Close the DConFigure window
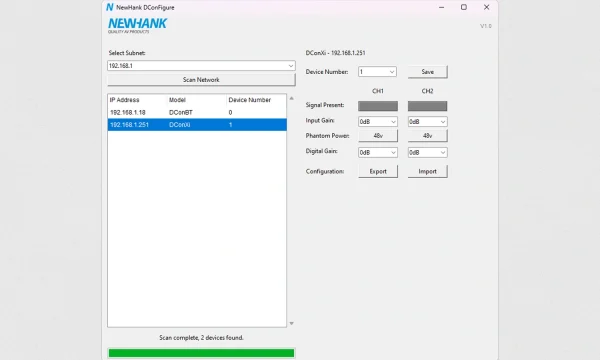Viewport: 600px width, 360px height. coord(486,7)
